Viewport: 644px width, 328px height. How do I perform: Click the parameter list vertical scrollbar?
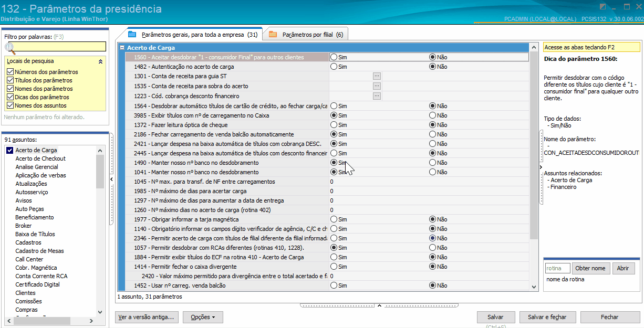click(x=534, y=144)
